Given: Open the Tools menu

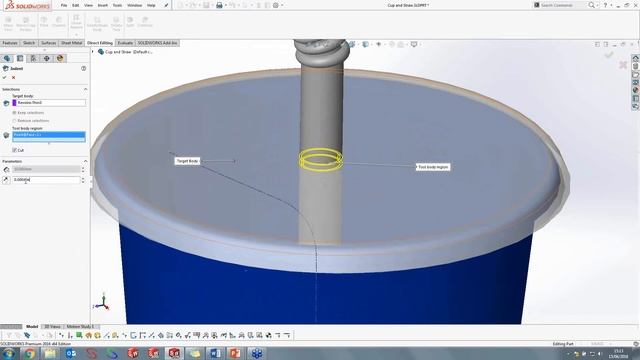Looking at the screenshot, I should pyautogui.click(x=117, y=5).
